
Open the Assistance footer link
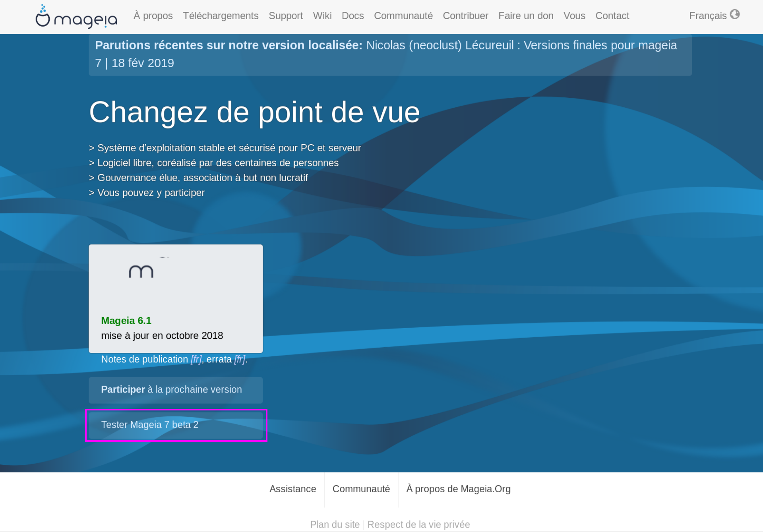coord(293,489)
